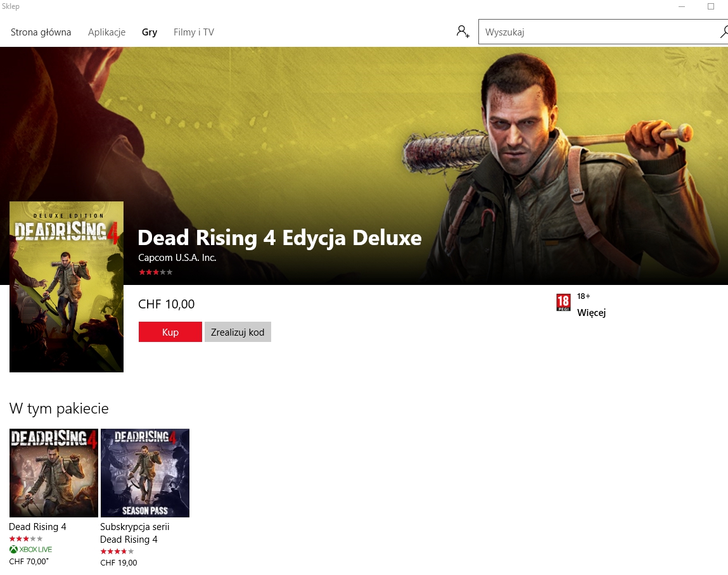
Task: Click the CHF 10,00 price text
Action: point(166,304)
